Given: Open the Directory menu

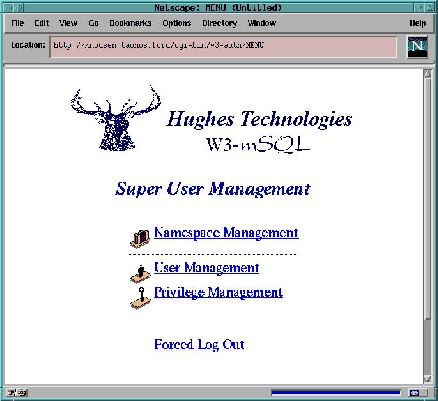Looking at the screenshot, I should (x=220, y=23).
